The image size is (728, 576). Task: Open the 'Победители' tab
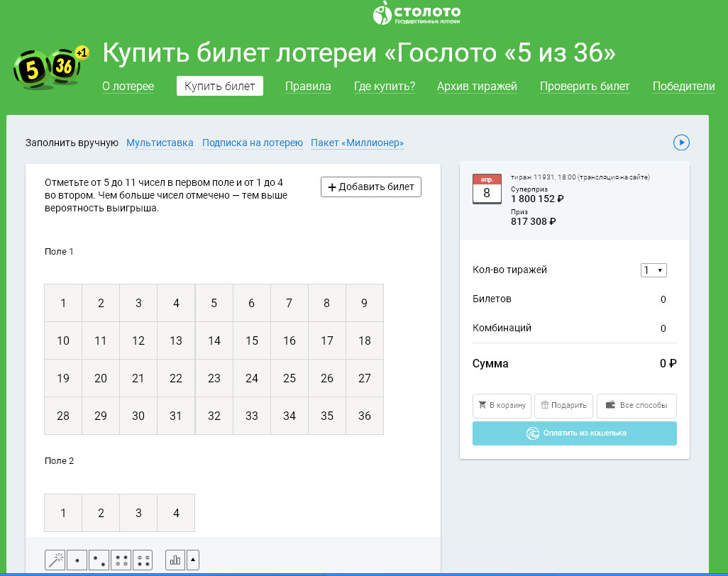(683, 87)
